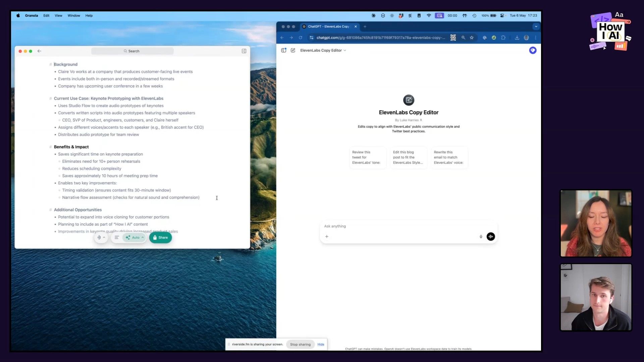
Task: Open Chrome downloads
Action: coord(517,38)
